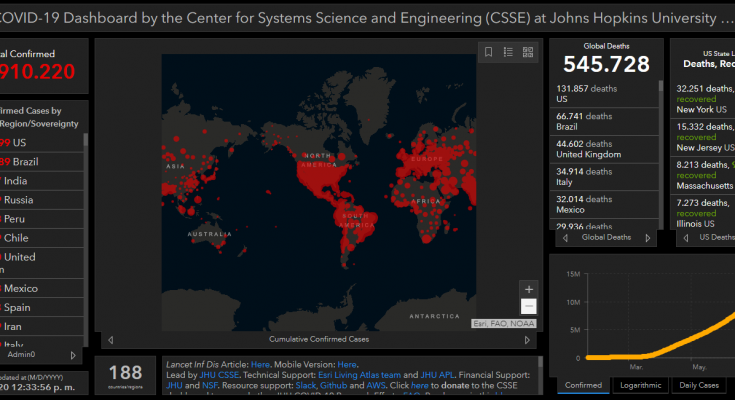Show the map legend list icon
This screenshot has height=400, width=735.
[x=508, y=52]
